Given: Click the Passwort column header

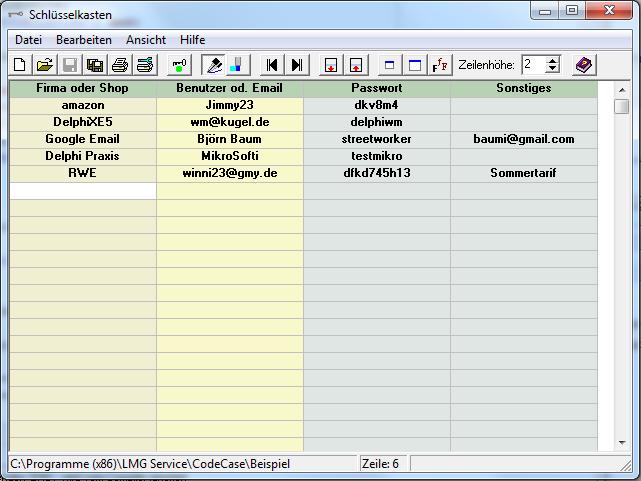Looking at the screenshot, I should 377,88.
